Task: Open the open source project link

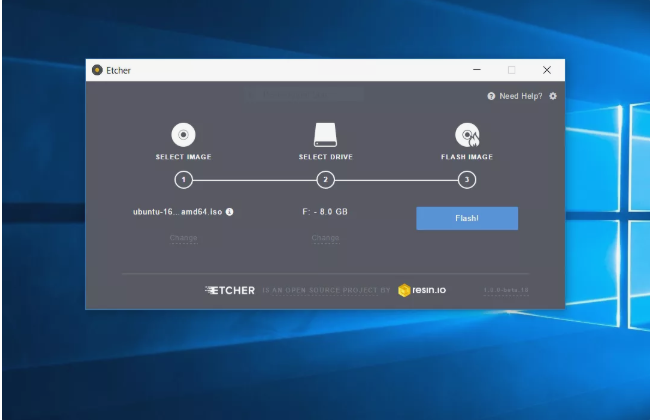Action: [x=326, y=290]
